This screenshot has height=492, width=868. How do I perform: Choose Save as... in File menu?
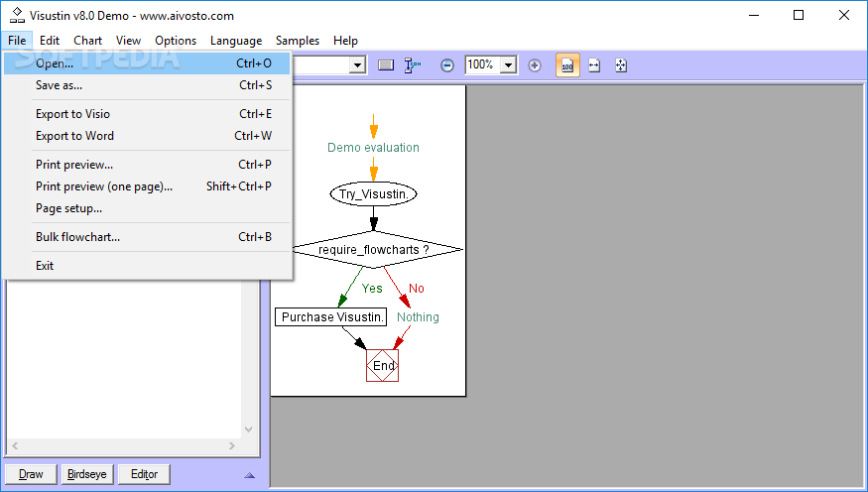(x=147, y=85)
